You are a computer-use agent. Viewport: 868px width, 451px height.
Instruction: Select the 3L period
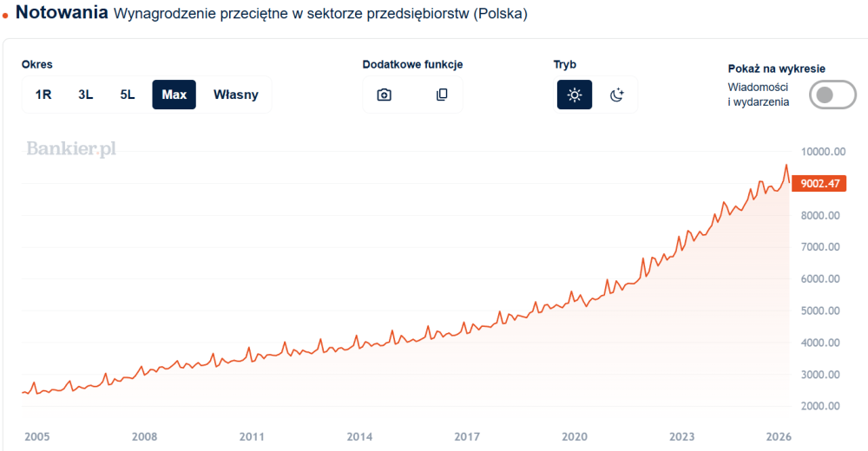(85, 95)
